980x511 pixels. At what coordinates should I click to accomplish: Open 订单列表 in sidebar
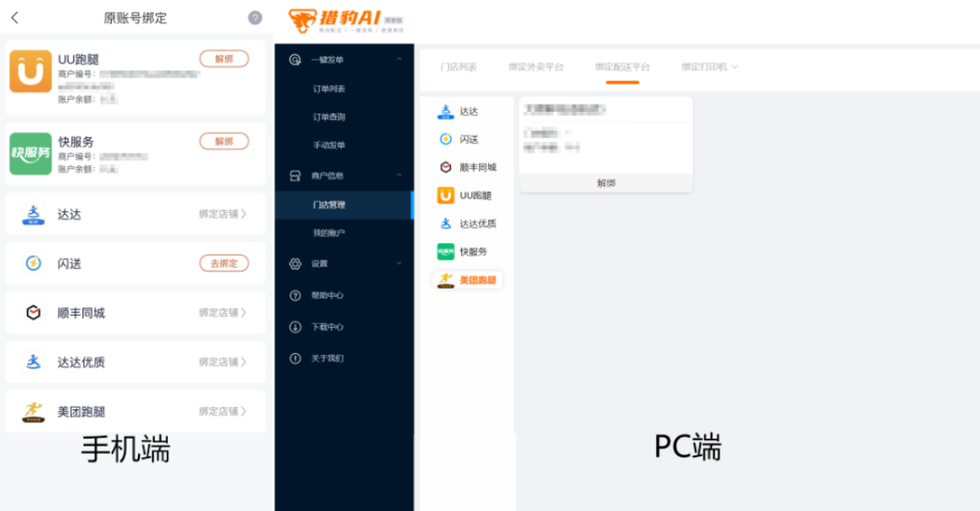pos(328,89)
